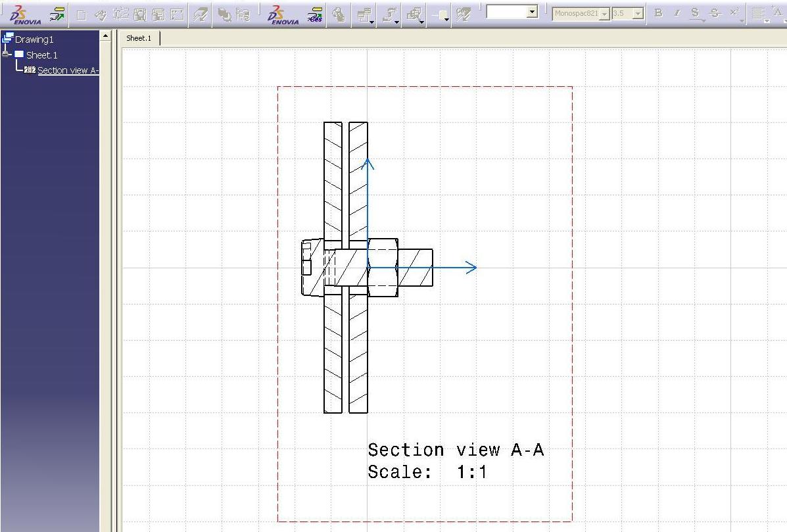Click the bolt head in the section drawing
The image size is (787, 532).
(x=312, y=267)
